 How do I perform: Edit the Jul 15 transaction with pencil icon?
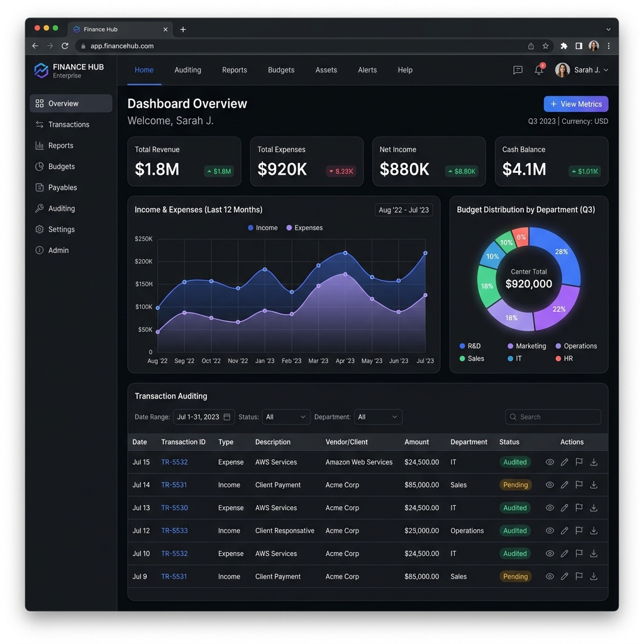click(564, 462)
